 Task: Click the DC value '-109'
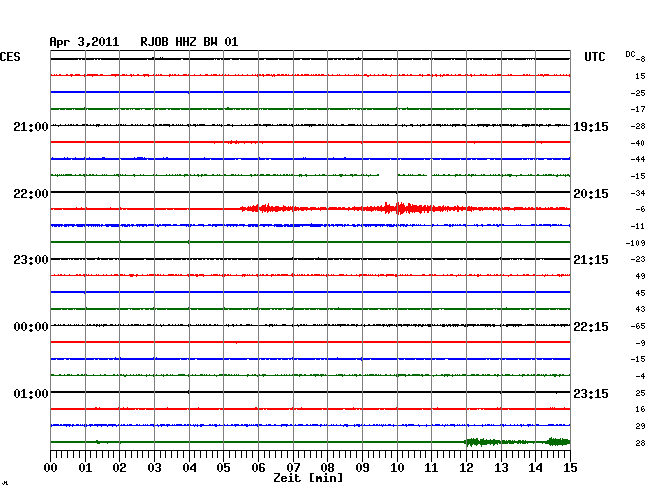pyautogui.click(x=635, y=243)
